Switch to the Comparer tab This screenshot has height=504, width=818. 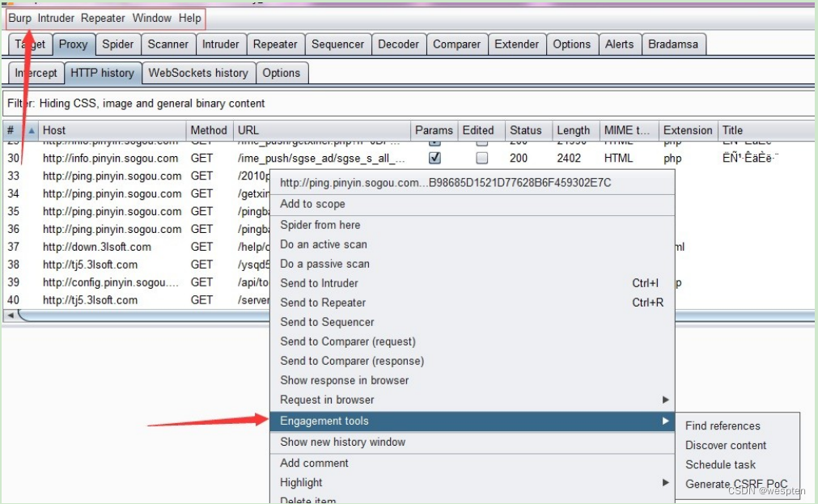457,44
